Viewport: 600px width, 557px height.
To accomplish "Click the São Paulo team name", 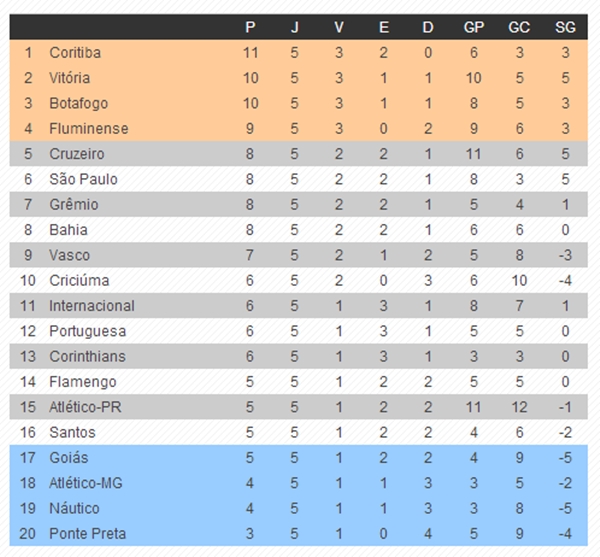I will pyautogui.click(x=83, y=179).
